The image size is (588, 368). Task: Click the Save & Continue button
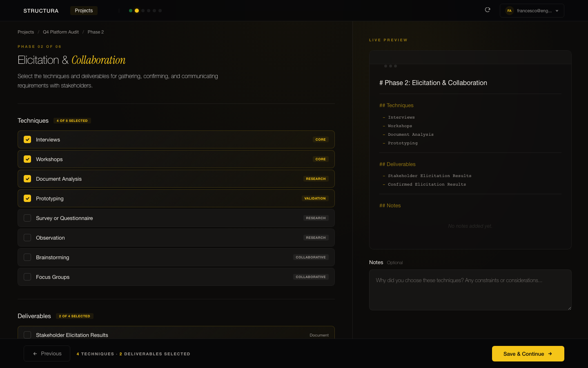click(528, 354)
